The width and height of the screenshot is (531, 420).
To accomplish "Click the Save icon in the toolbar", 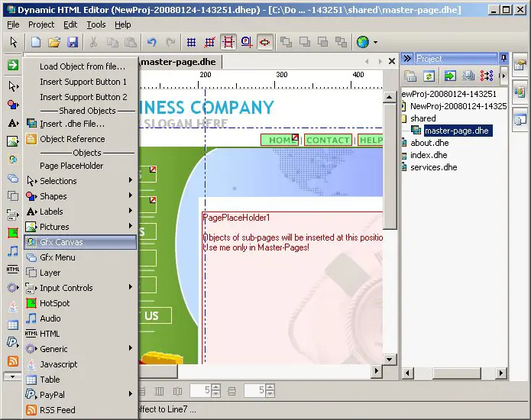I will pyautogui.click(x=73, y=42).
